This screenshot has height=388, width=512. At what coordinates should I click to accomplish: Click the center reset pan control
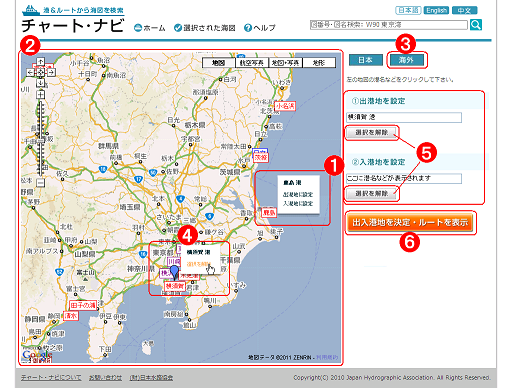40,72
